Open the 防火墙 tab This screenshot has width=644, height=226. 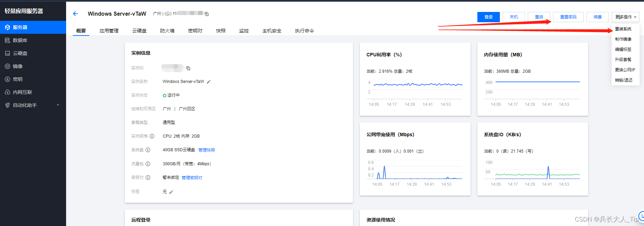(x=167, y=31)
